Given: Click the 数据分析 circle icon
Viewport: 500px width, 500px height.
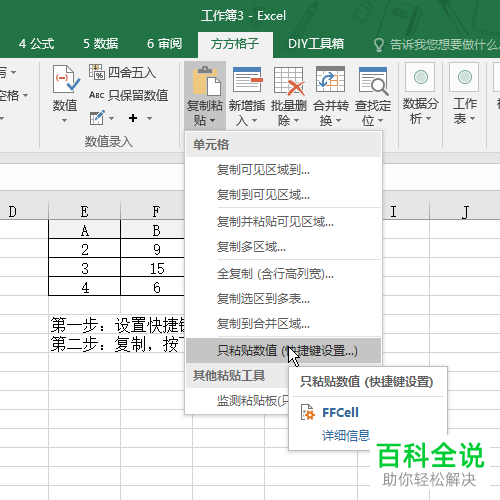Looking at the screenshot, I should [x=420, y=77].
